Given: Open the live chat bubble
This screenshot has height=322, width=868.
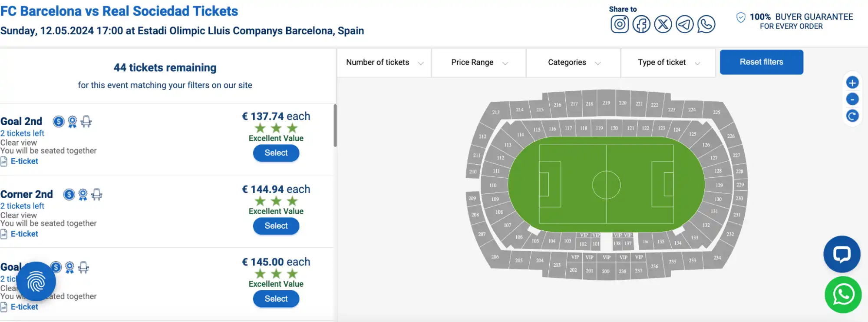Looking at the screenshot, I should (x=842, y=254).
